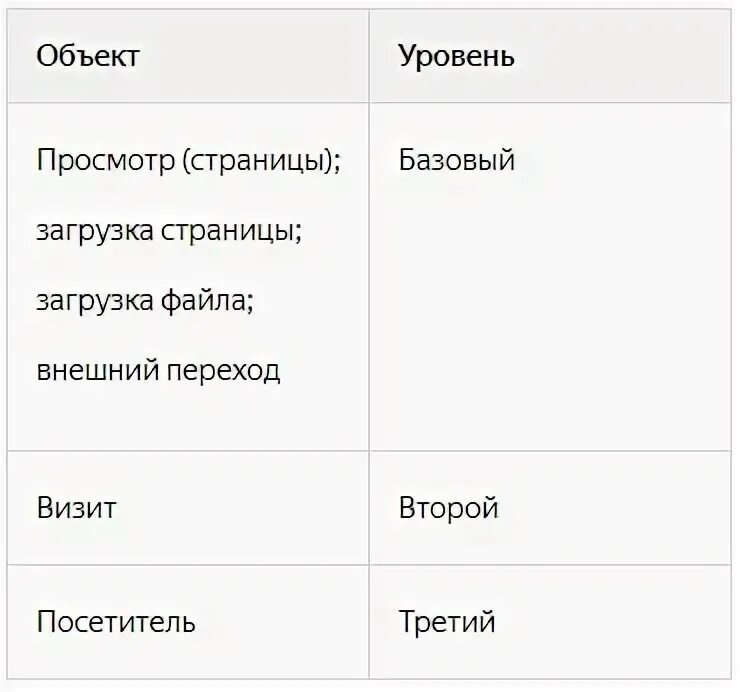Click the row border below "Визит"
The width and height of the screenshot is (740, 692).
188,565
